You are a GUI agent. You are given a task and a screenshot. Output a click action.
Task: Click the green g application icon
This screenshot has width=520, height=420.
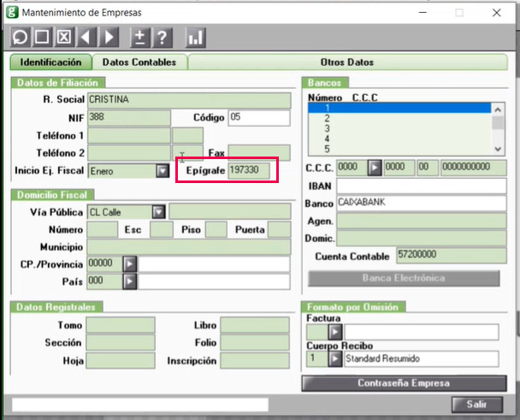coord(12,12)
